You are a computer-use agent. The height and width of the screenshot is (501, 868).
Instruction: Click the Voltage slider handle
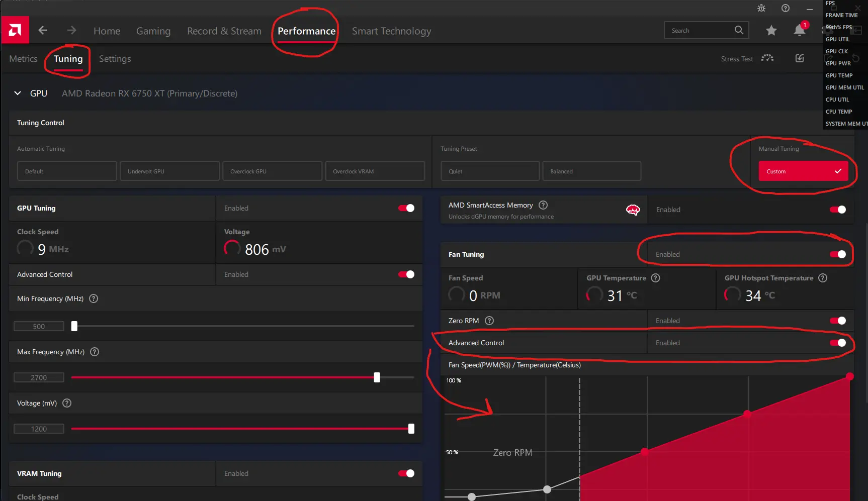(x=411, y=429)
